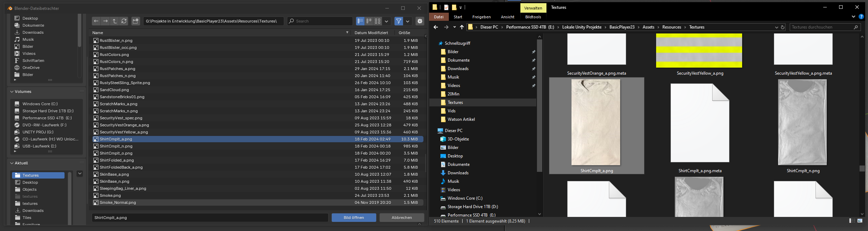The image size is (868, 231).
Task: Click the Abbrechen button
Action: 402,218
